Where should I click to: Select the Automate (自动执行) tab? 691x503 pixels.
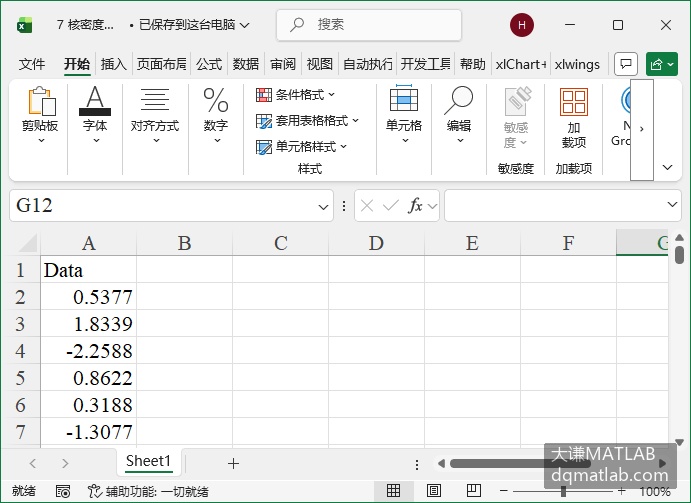[368, 64]
